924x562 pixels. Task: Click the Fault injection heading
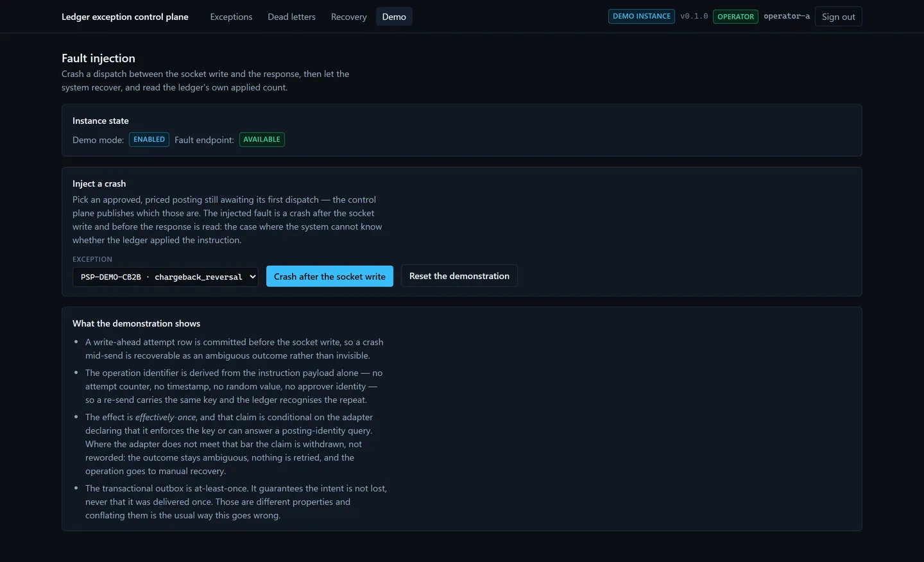click(98, 58)
